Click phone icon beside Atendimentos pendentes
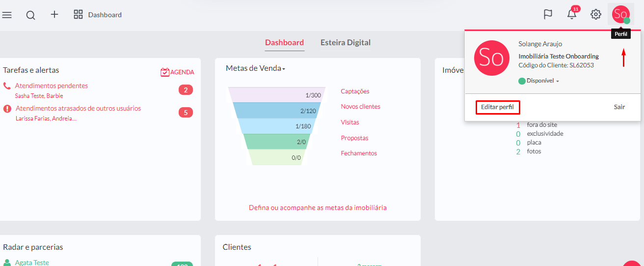Screen dimensions: 644x266 pyautogui.click(x=7, y=86)
